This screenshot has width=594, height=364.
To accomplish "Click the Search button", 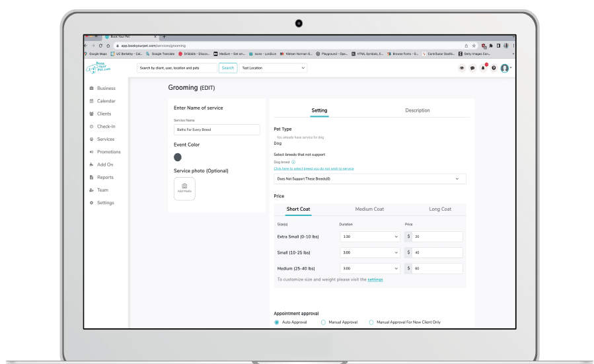I will 228,68.
